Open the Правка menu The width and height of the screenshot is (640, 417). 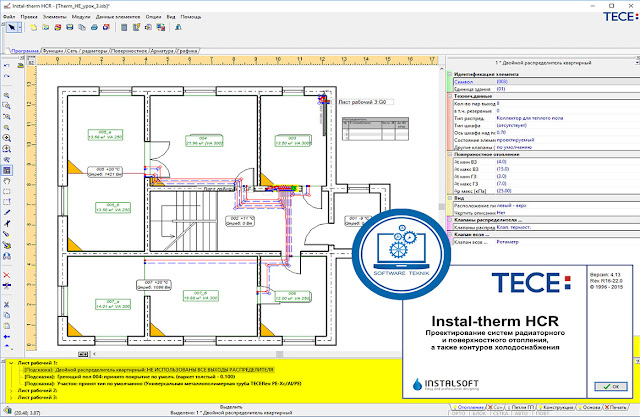click(x=29, y=17)
